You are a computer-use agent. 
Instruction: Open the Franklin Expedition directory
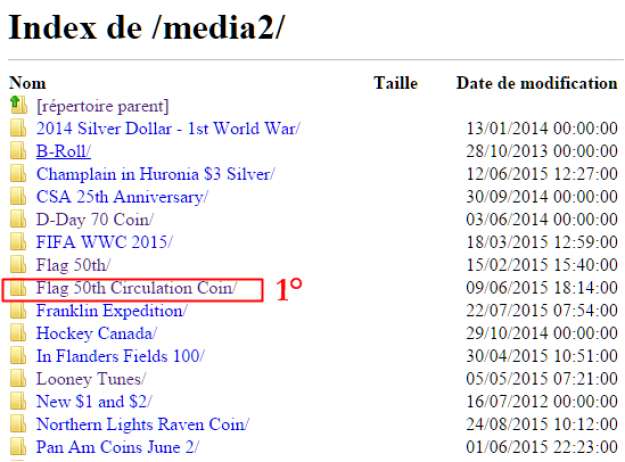pos(112,311)
